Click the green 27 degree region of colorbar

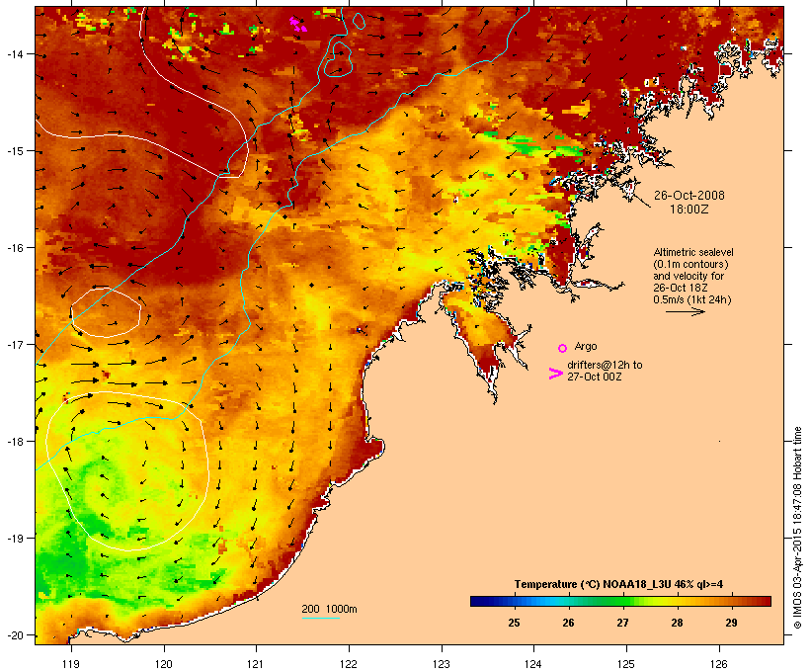coord(622,601)
